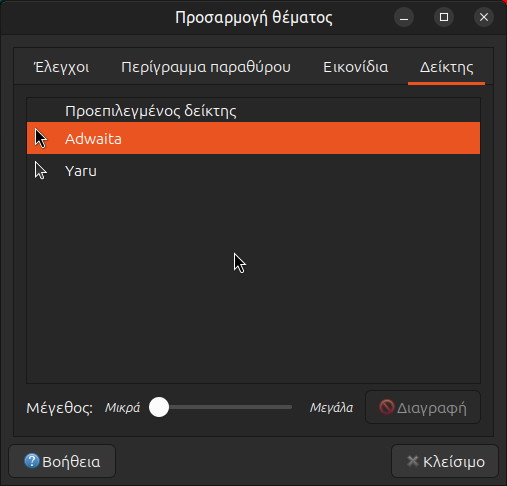
Task: Switch to the Έλεγχοι tab
Action: coord(62,67)
